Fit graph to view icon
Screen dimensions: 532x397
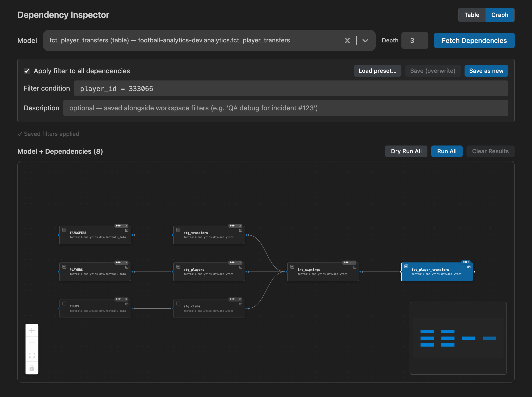coord(32,355)
